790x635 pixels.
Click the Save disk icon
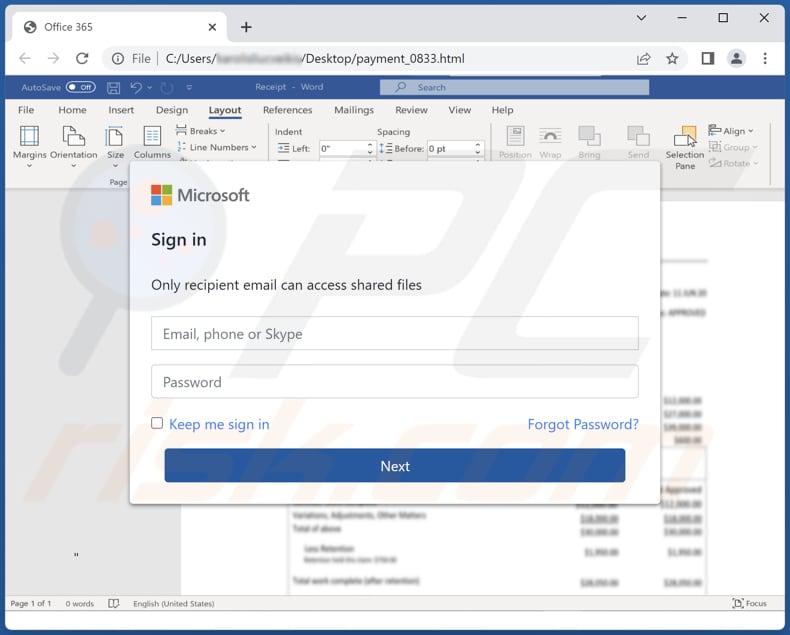[113, 88]
